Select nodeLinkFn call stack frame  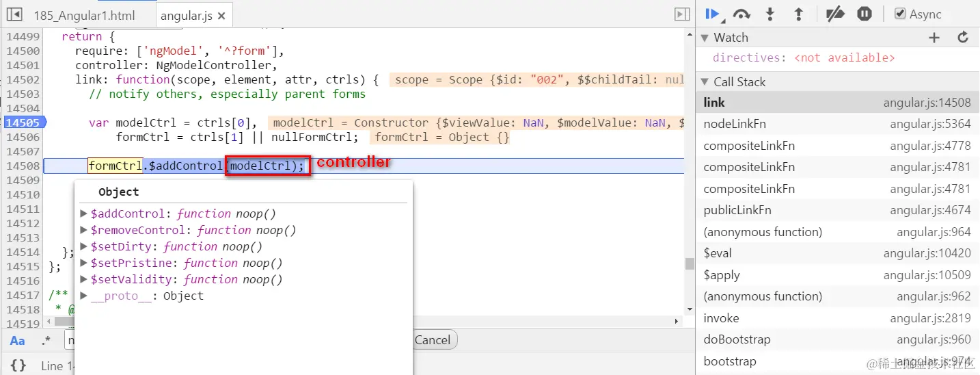(x=837, y=124)
